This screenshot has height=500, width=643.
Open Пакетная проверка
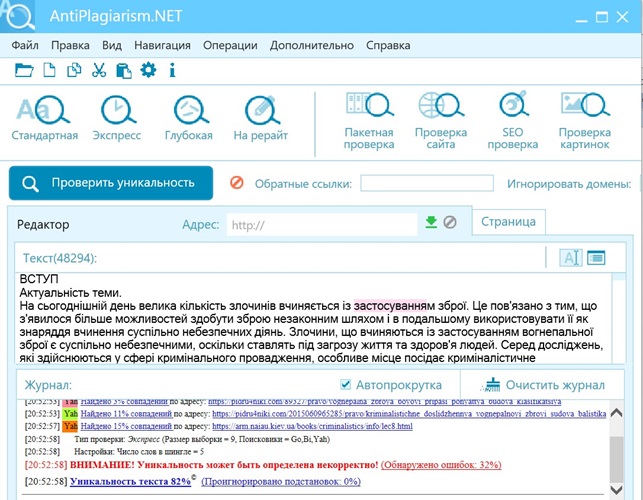369,121
